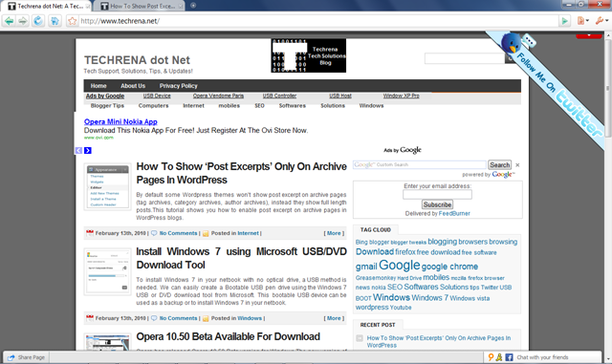Open the mobiles category
The height and width of the screenshot is (364, 612).
click(x=229, y=106)
